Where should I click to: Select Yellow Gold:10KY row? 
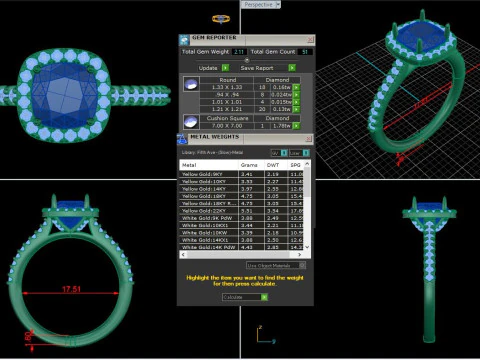242,181
